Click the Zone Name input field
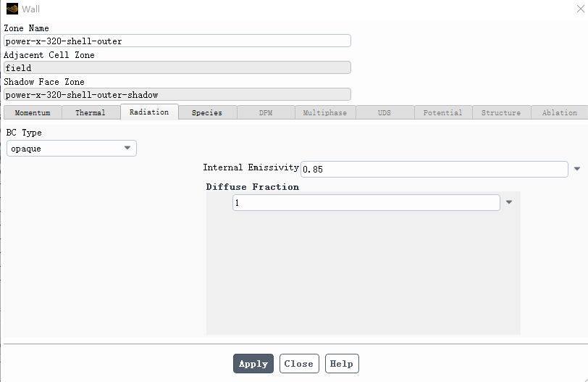The image size is (588, 382). pos(177,41)
